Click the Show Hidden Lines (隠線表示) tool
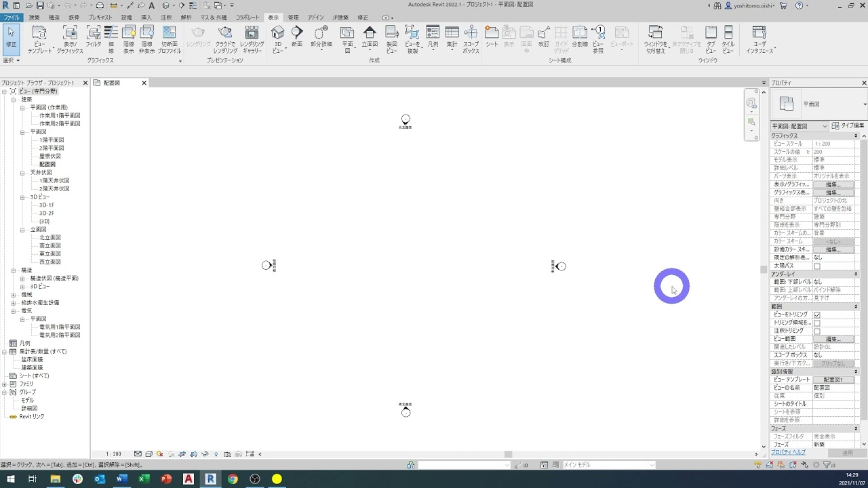 coord(129,39)
